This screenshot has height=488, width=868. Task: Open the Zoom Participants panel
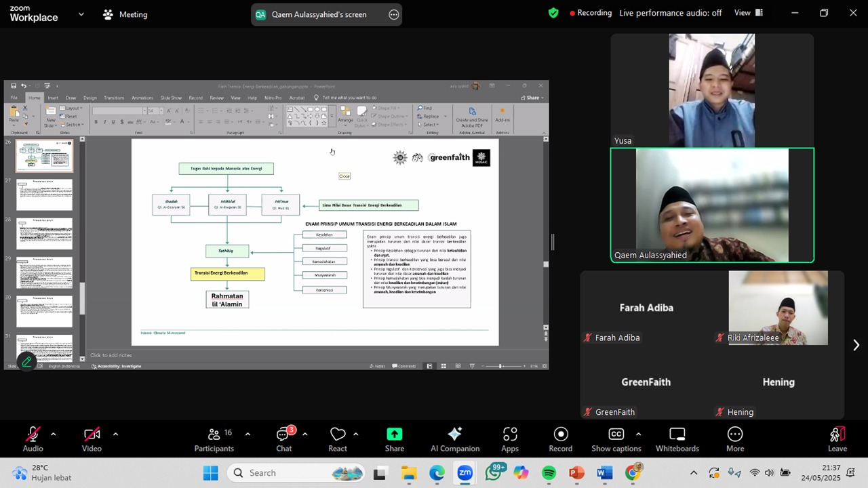[214, 439]
